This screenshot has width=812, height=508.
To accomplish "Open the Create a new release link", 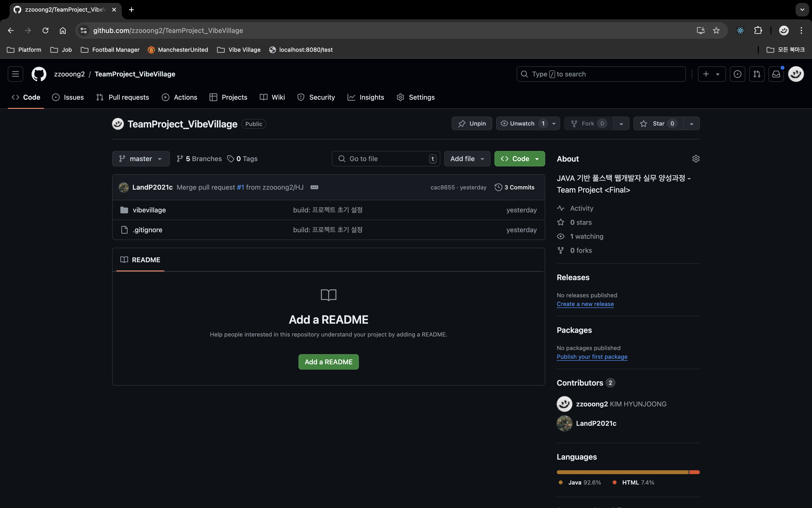I will (x=585, y=304).
